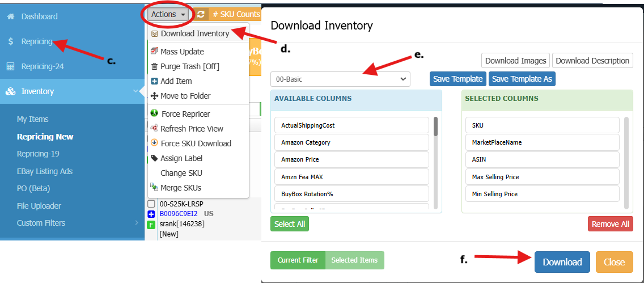
Task: Select Merge SKUs menu entry
Action: click(x=180, y=188)
